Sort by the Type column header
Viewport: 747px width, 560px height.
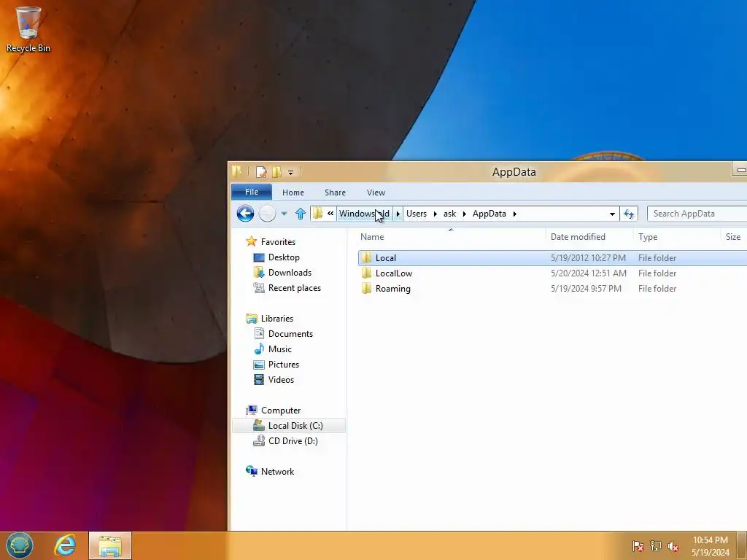pos(676,237)
